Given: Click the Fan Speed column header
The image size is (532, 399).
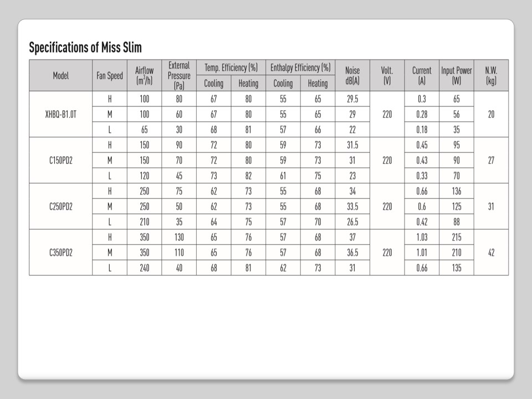Looking at the screenshot, I should [x=110, y=75].
